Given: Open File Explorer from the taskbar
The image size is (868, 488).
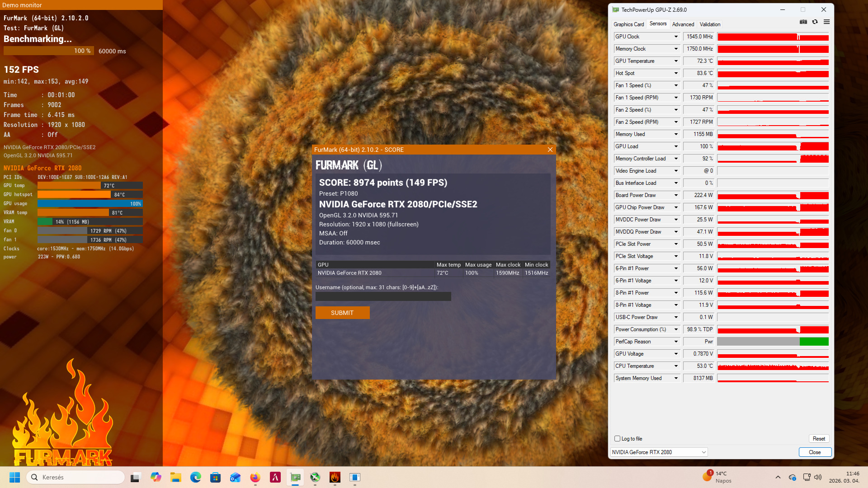Looking at the screenshot, I should pyautogui.click(x=176, y=477).
